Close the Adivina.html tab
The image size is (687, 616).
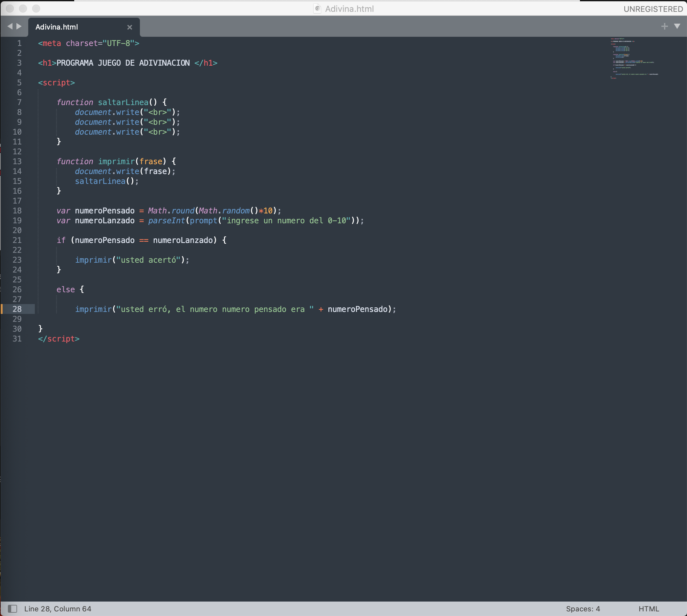[130, 27]
